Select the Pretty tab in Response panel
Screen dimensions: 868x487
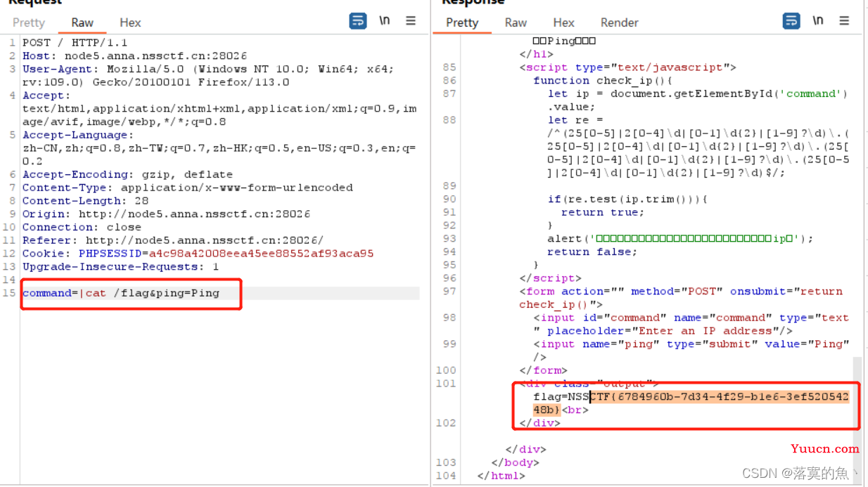point(462,22)
